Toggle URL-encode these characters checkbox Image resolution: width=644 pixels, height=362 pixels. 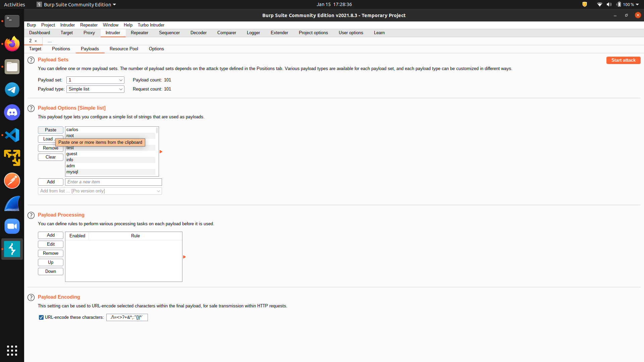coord(41,317)
